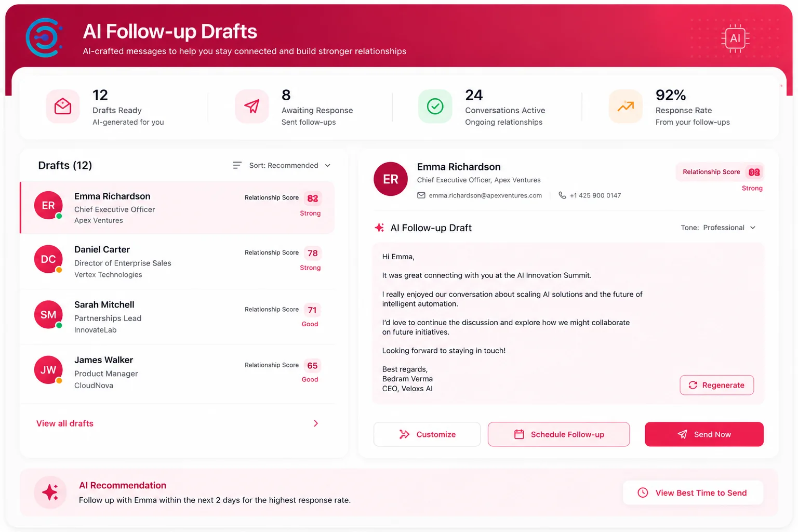Select James Walker draft row
This screenshot has height=532, width=798.
(177, 373)
